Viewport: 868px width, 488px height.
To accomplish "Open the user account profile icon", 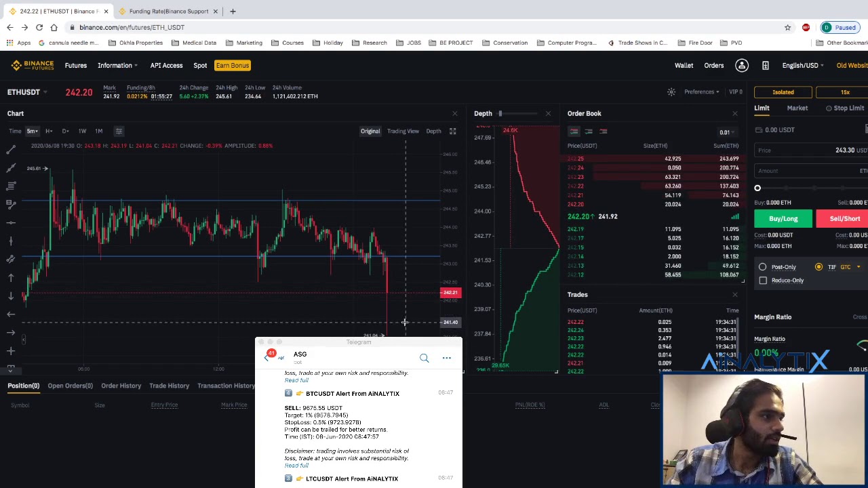I will tap(742, 65).
